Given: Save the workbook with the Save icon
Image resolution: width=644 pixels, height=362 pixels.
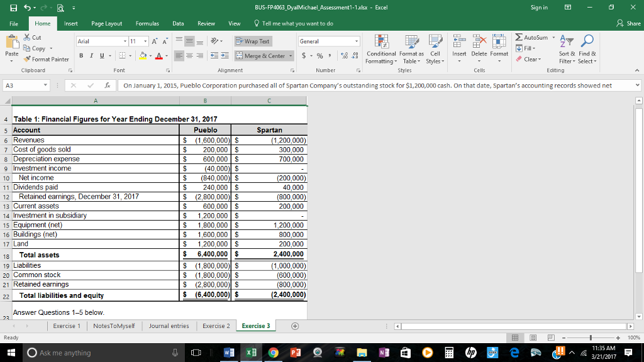Looking at the screenshot, I should (x=14, y=8).
